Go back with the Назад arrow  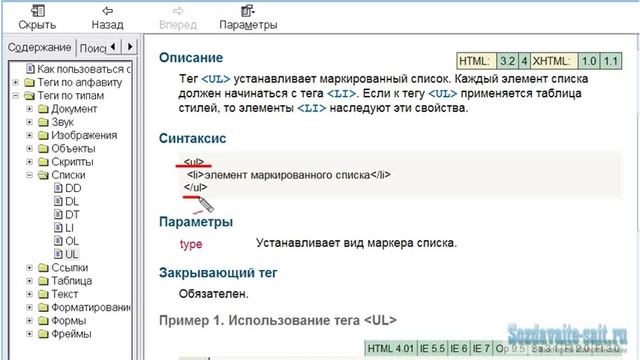click(x=107, y=11)
